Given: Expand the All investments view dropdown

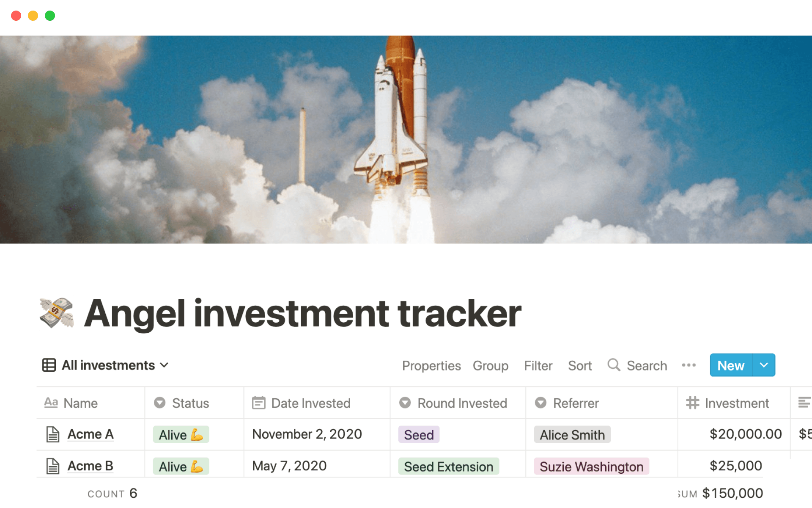Looking at the screenshot, I should pyautogui.click(x=165, y=364).
